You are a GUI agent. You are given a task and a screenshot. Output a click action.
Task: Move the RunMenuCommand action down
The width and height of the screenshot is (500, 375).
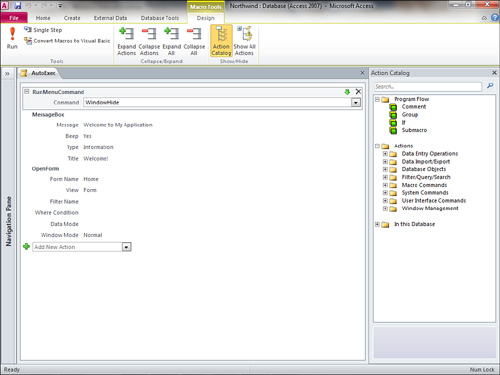pos(347,92)
